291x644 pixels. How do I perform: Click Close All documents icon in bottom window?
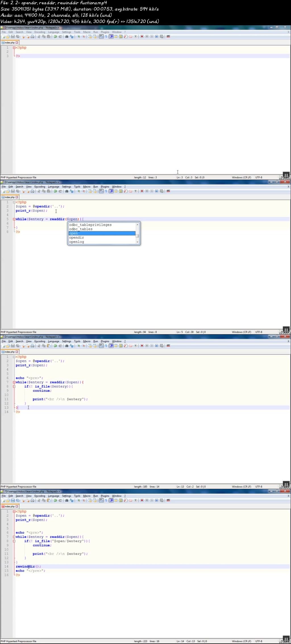coord(27,500)
